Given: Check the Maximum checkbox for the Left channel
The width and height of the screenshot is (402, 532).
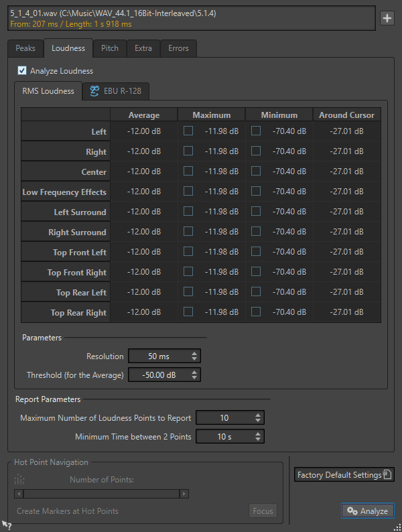Looking at the screenshot, I should pyautogui.click(x=188, y=131).
